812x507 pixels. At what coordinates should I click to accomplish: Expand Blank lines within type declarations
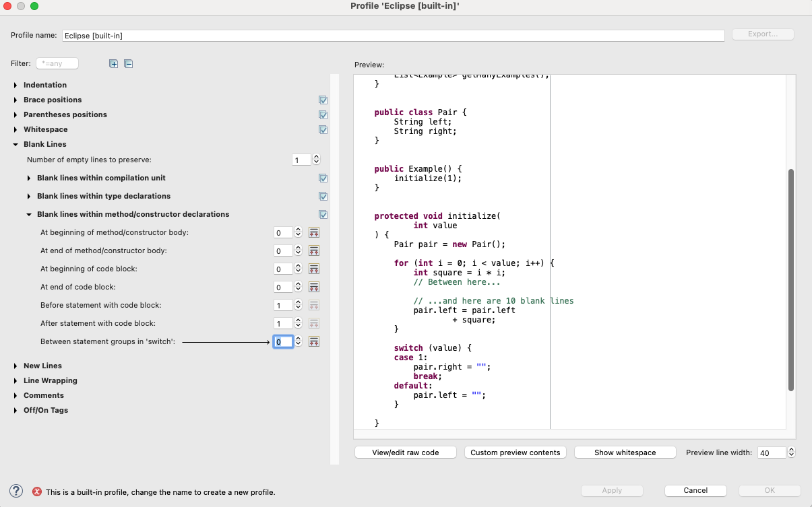pyautogui.click(x=29, y=196)
